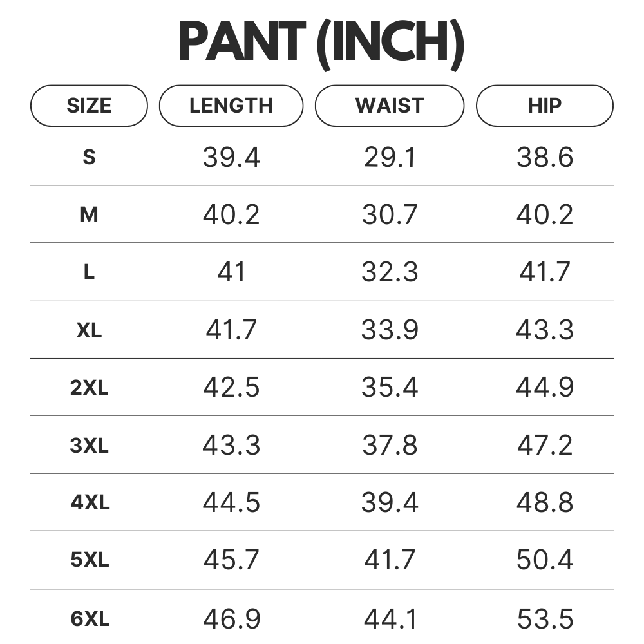The height and width of the screenshot is (644, 644).
Task: Select the 3XL size row label
Action: (x=89, y=446)
